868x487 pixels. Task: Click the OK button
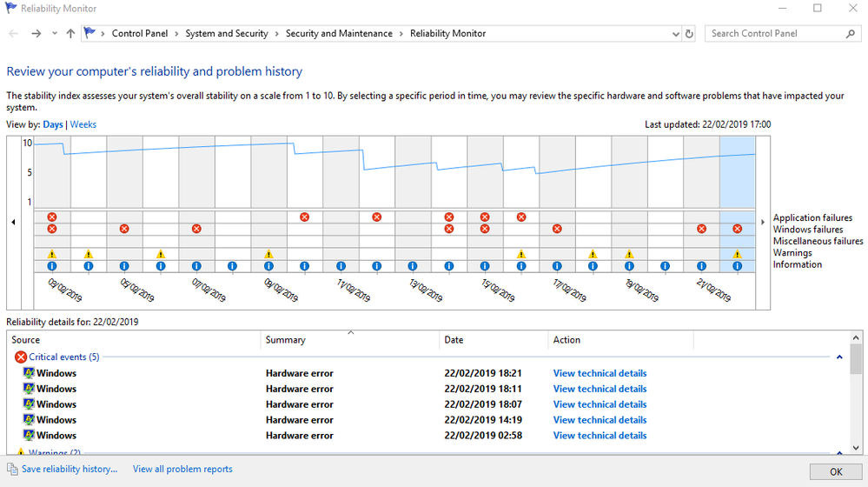point(836,471)
